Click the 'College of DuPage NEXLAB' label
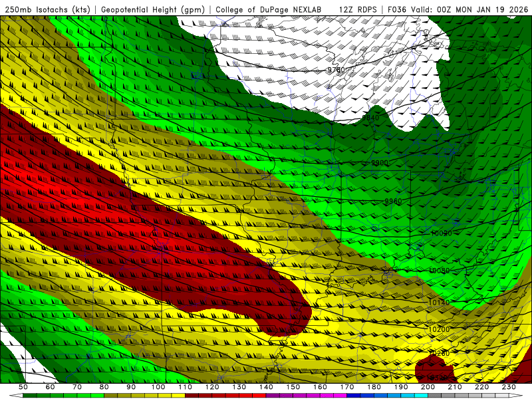 tap(269, 9)
